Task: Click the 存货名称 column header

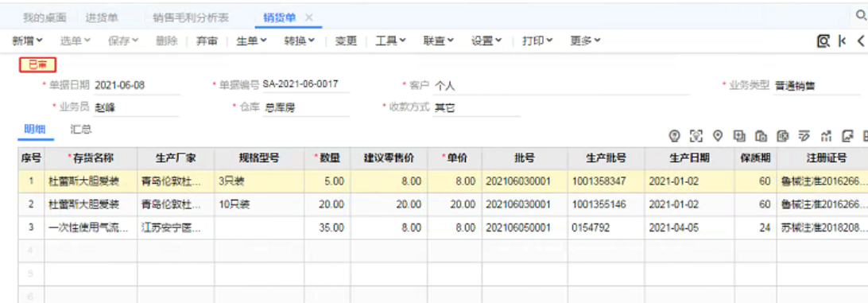Action: [91, 158]
